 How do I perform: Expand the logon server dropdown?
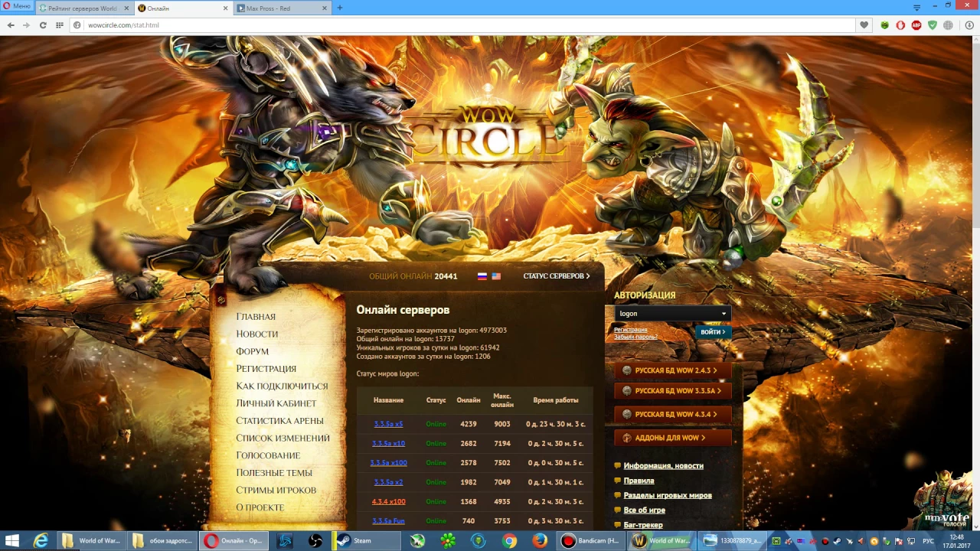672,314
